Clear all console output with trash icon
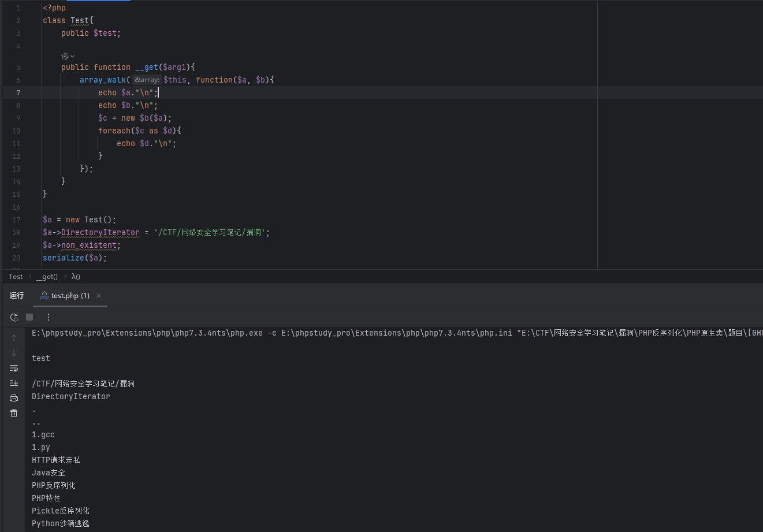Viewport: 763px width, 532px height. coord(14,413)
